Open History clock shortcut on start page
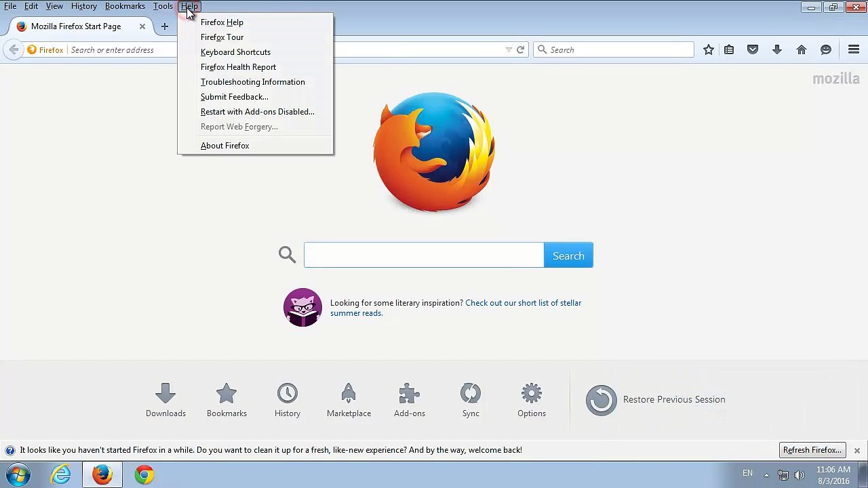This screenshot has width=868, height=488. (288, 400)
